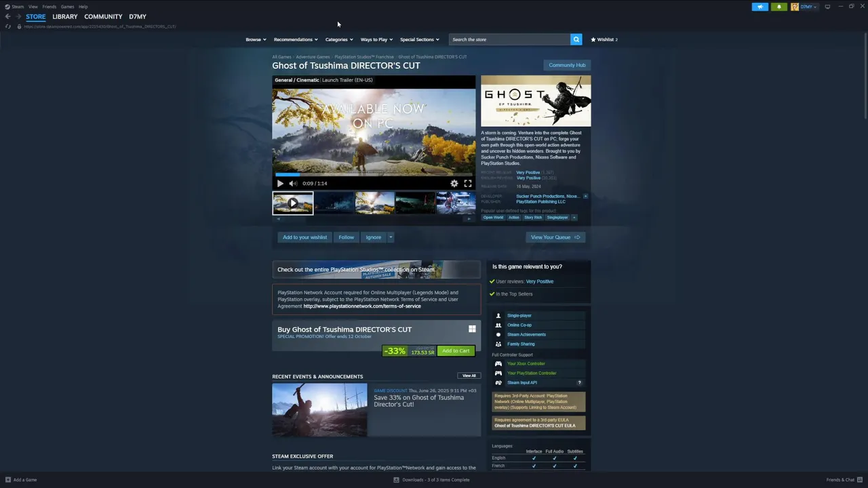Open the D7MY account dropdown

808,7
